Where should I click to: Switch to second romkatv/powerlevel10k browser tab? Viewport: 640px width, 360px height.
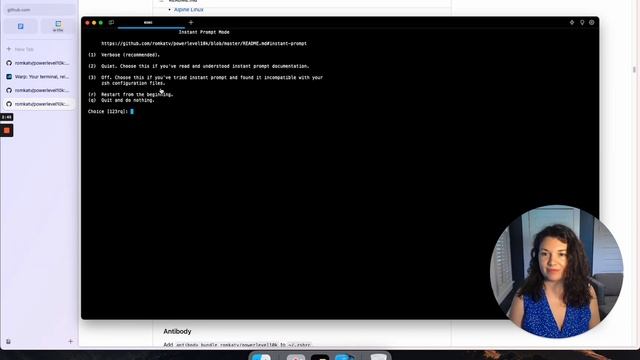point(39,90)
